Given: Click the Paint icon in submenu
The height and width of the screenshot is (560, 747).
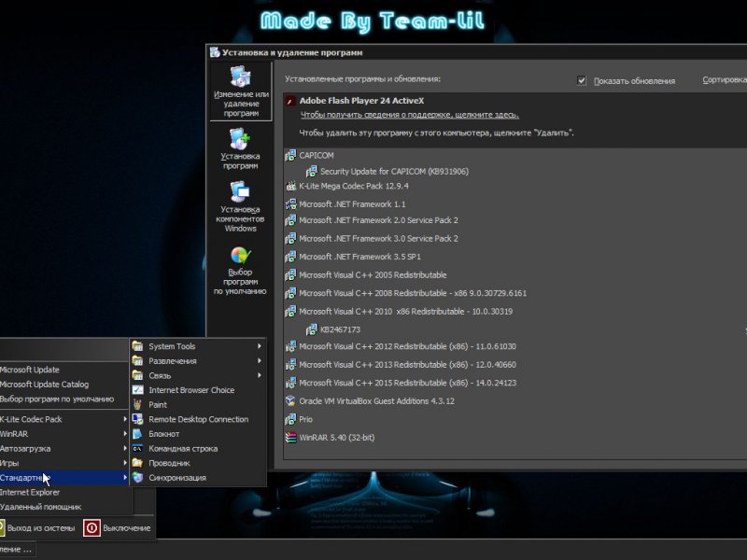Looking at the screenshot, I should click(x=137, y=405).
